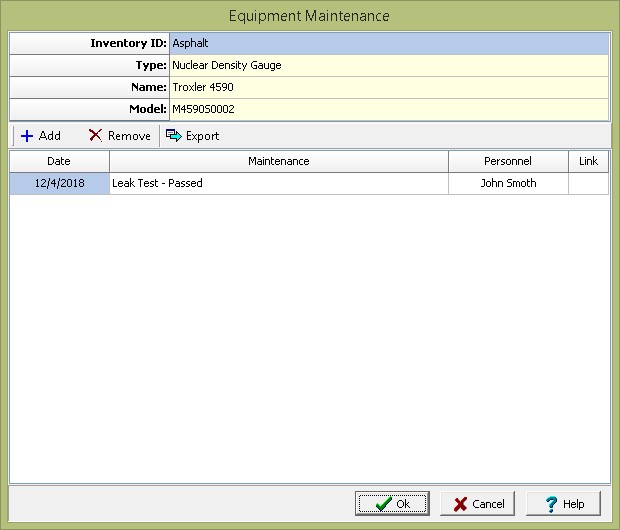Screen dimensions: 620x530
Task: Focus the Model field M4590S0002
Action: coord(388,109)
